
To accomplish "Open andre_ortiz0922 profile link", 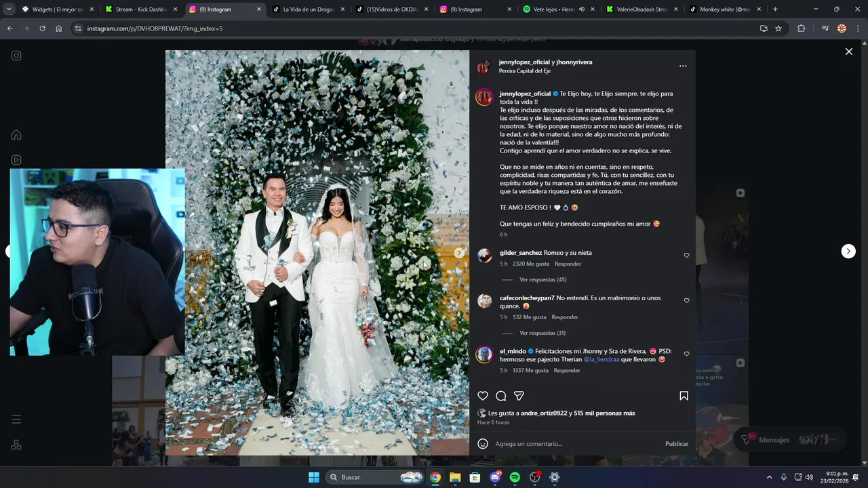I will click(x=544, y=413).
